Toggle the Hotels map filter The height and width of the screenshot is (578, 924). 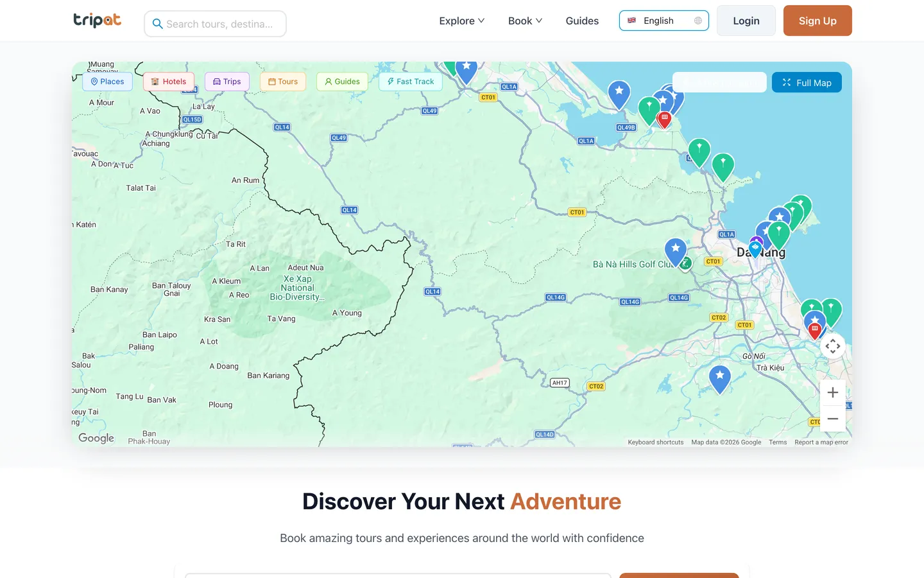(169, 82)
